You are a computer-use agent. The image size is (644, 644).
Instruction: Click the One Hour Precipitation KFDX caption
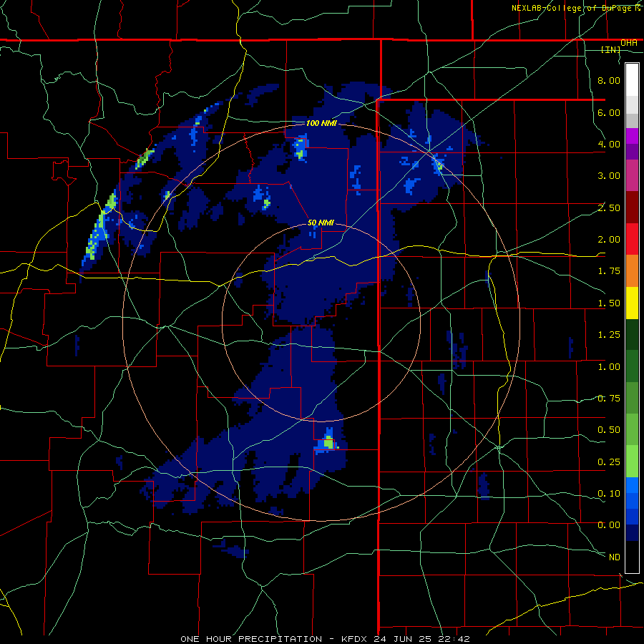(x=325, y=639)
